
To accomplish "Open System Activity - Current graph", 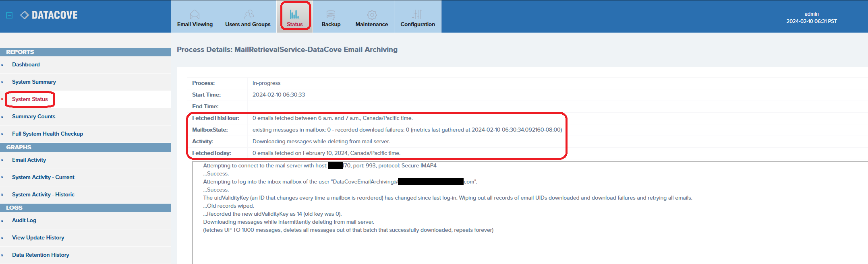I will [x=43, y=177].
